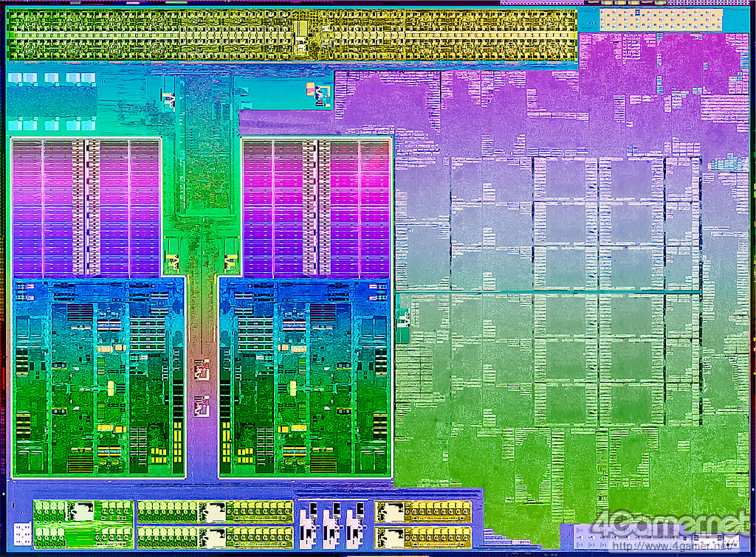Click the upper long green I/O strip at bottom

[x=215, y=511]
